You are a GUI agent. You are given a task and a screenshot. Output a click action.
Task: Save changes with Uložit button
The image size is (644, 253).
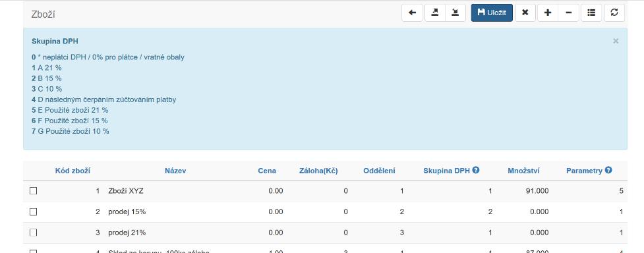[x=492, y=13]
